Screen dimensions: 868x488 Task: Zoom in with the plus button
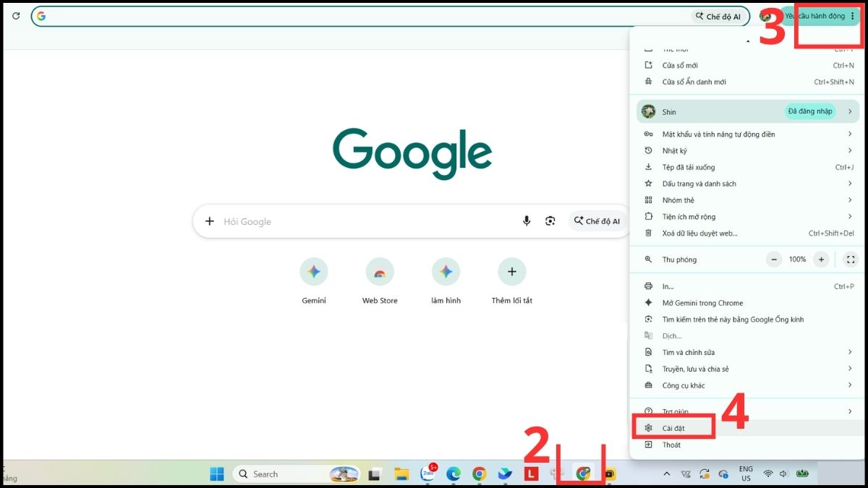click(820, 259)
